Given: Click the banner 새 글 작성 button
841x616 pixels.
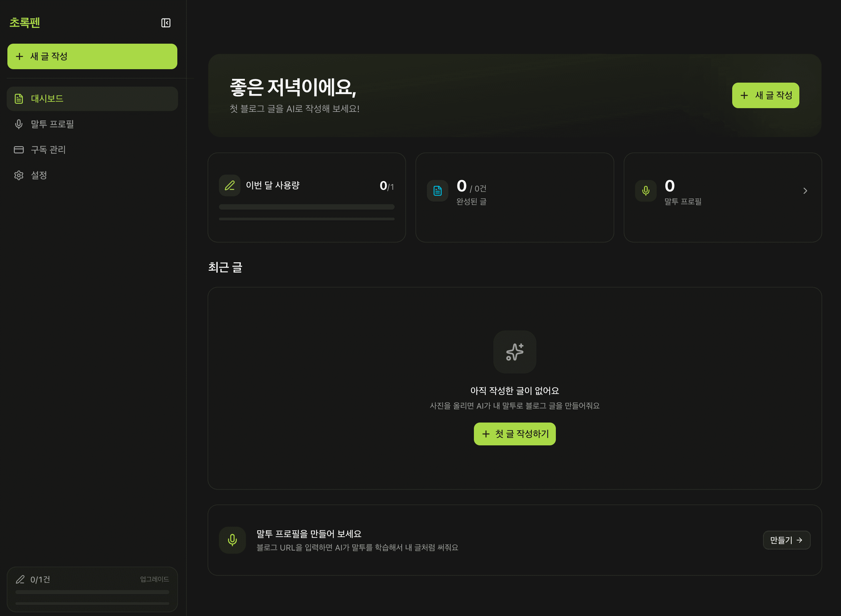Looking at the screenshot, I should pos(765,95).
